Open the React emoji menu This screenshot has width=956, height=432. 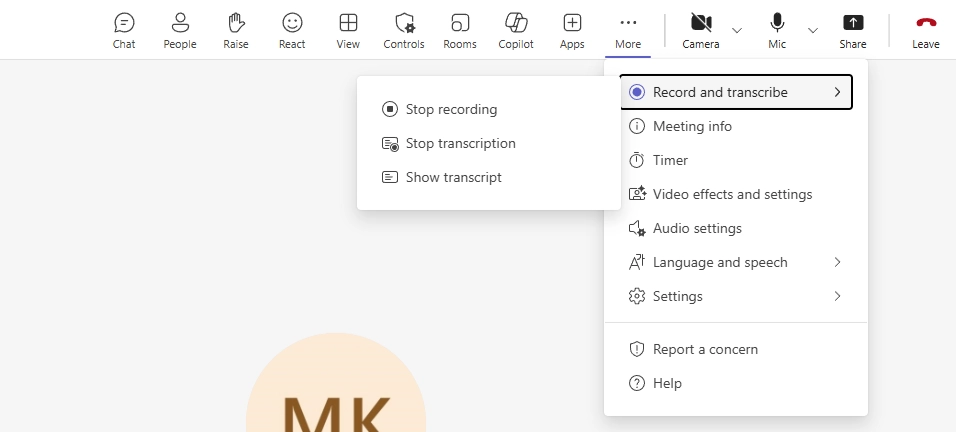pyautogui.click(x=292, y=30)
